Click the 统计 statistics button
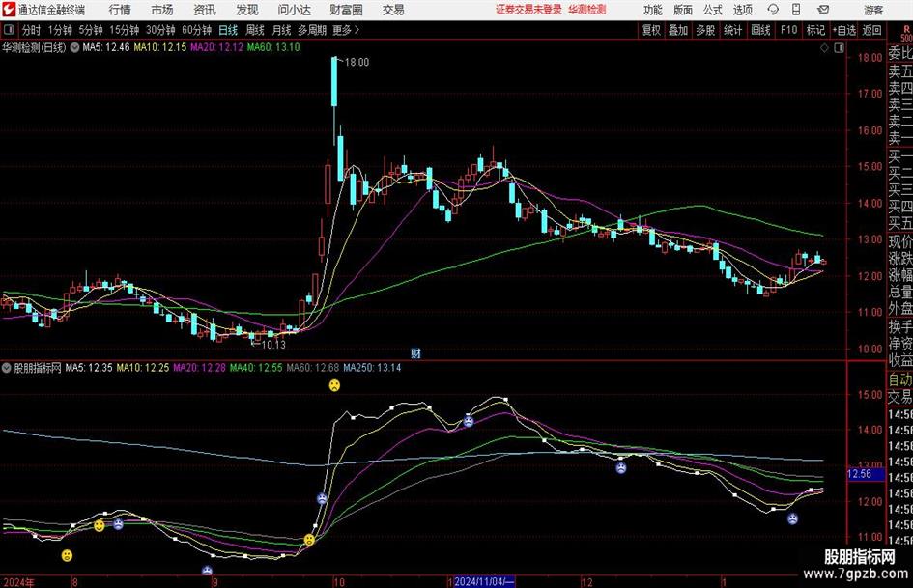This screenshot has width=913, height=588. 732,30
